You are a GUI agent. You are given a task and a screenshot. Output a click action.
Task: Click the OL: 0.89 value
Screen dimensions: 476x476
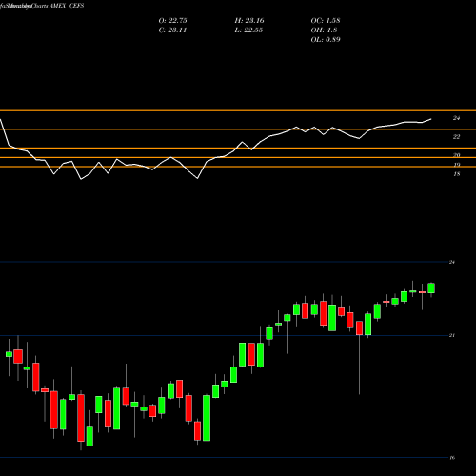[x=326, y=40]
